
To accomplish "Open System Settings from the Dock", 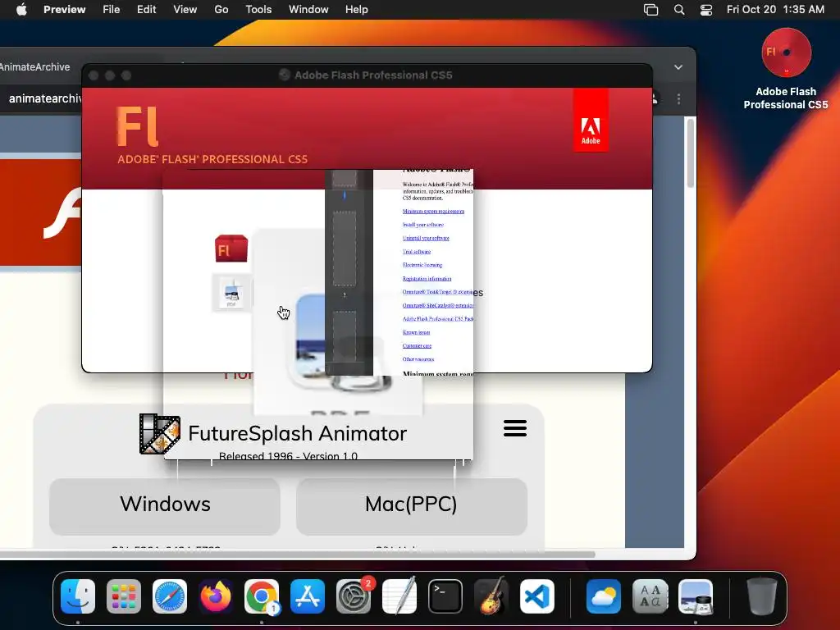I will coord(354,596).
